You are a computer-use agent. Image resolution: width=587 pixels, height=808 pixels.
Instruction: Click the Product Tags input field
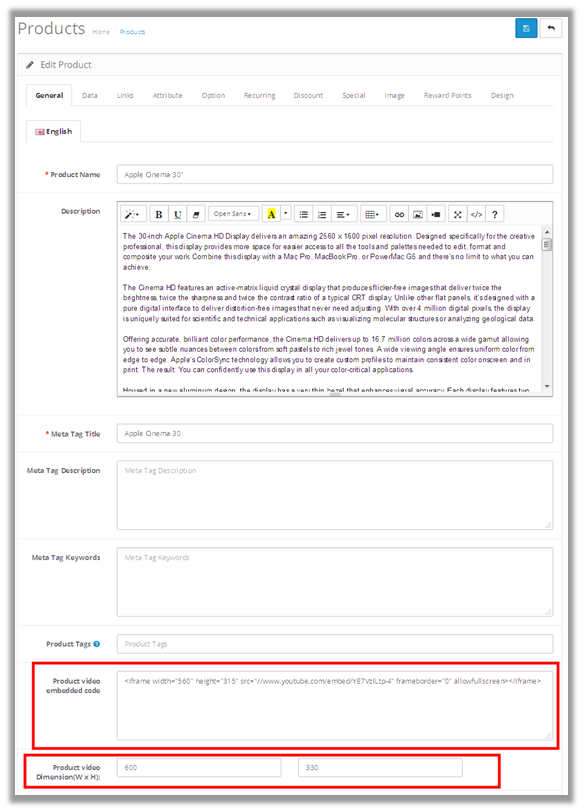tap(335, 644)
